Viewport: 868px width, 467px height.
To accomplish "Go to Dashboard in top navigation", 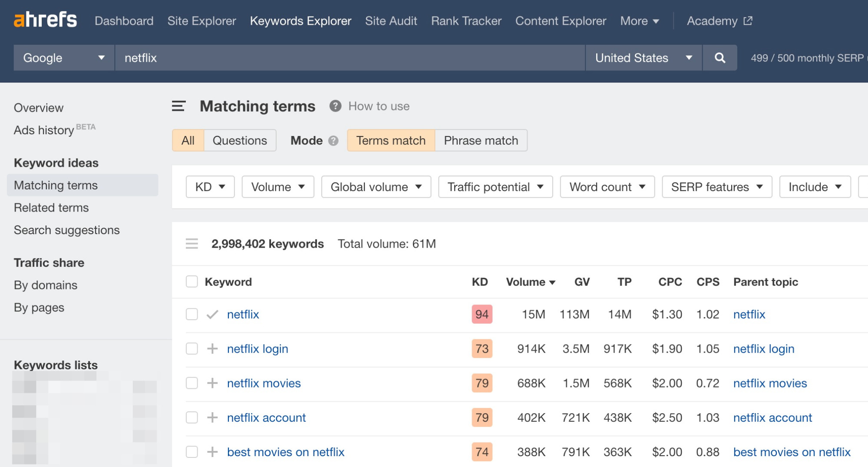I will point(124,21).
